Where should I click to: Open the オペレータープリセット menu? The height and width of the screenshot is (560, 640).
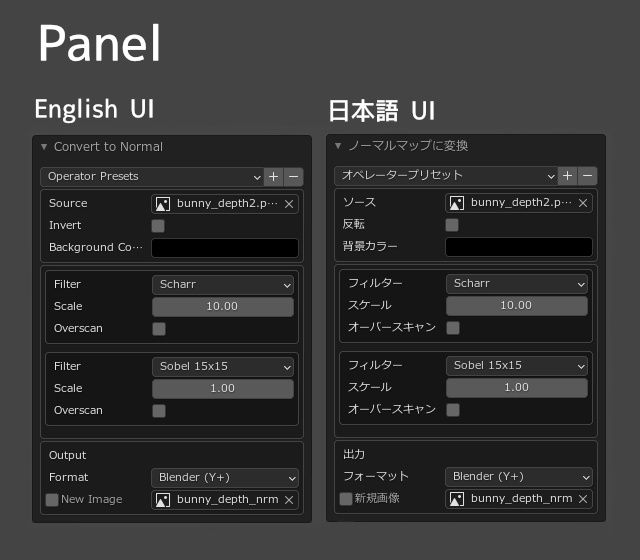pyautogui.click(x=445, y=176)
